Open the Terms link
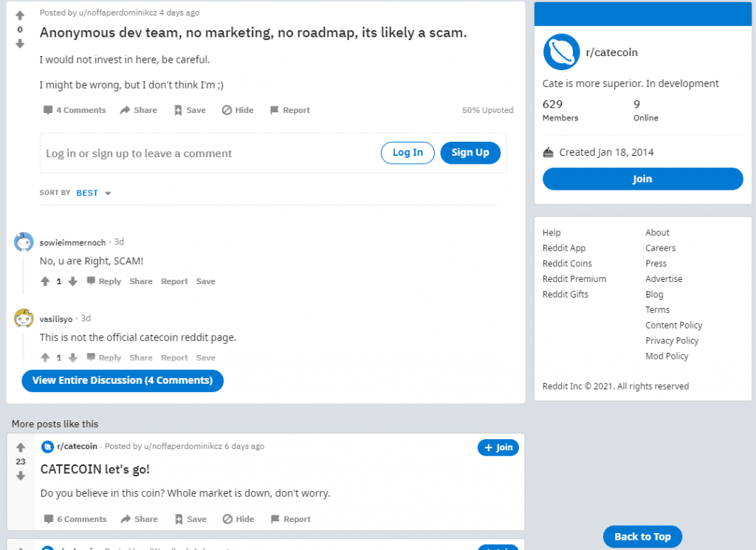Image resolution: width=756 pixels, height=550 pixels. coord(657,310)
